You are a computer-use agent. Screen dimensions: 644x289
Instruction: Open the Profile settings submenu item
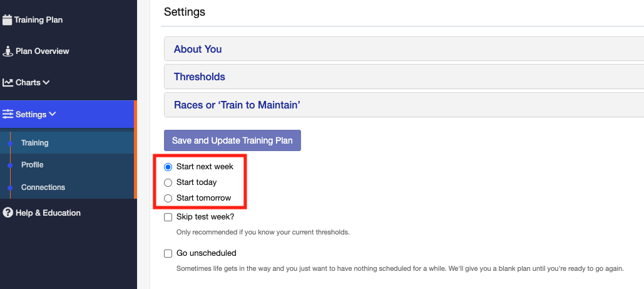click(33, 165)
